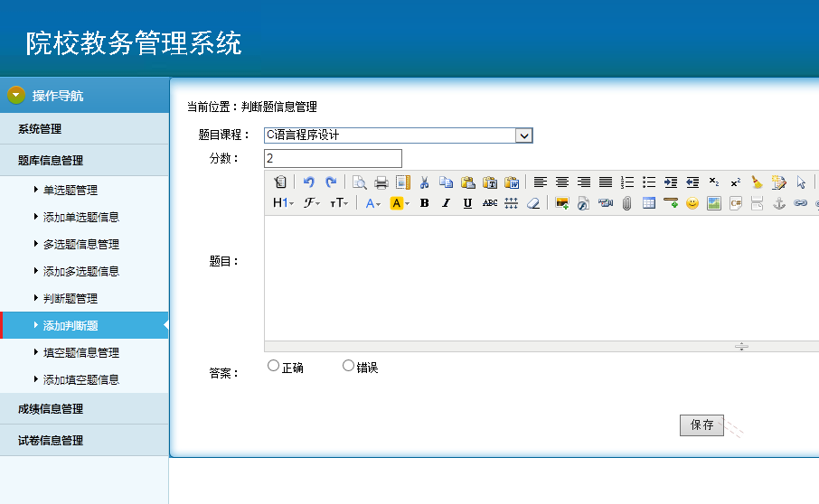Viewport: 819px width, 504px height.
Task: Click the 分数 score input field
Action: tap(334, 158)
